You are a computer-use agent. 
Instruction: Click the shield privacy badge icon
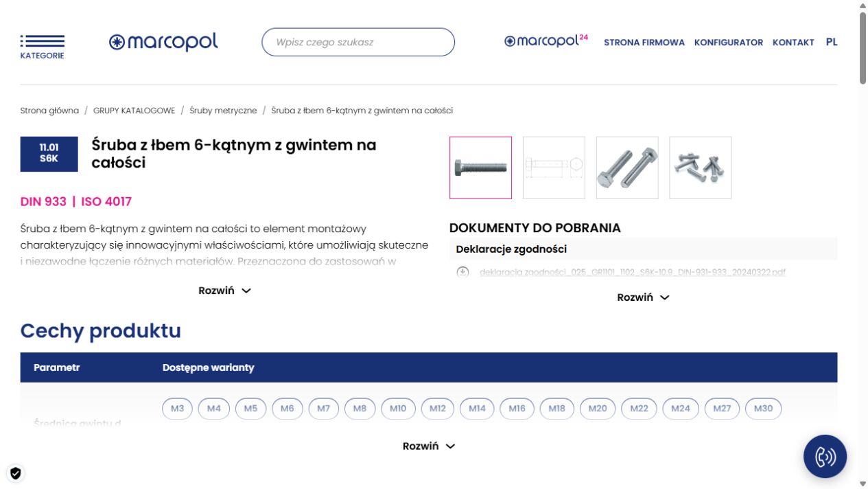[16, 473]
